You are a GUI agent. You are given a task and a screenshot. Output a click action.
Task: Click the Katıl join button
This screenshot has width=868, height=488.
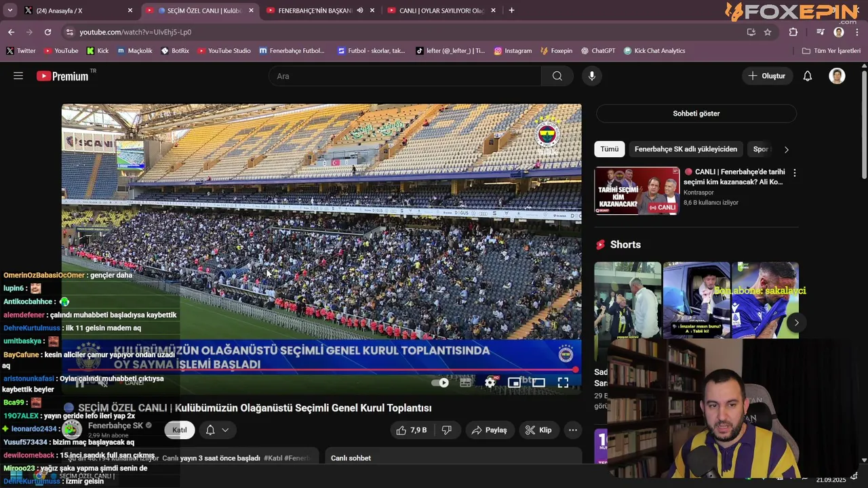coord(180,430)
